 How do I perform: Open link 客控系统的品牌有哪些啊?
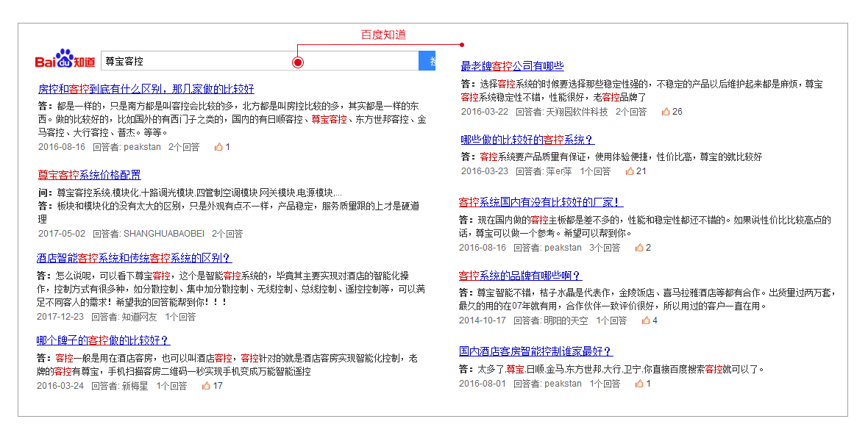click(520, 276)
